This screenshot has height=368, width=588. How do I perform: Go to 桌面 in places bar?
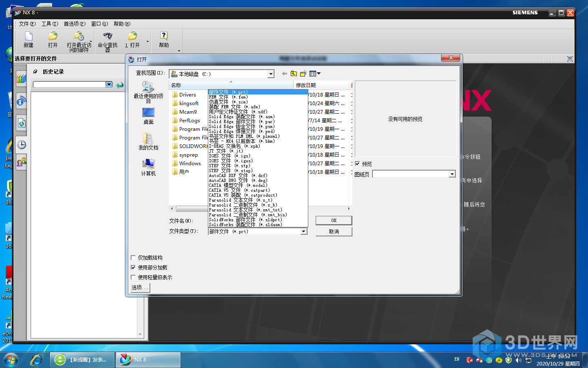148,116
